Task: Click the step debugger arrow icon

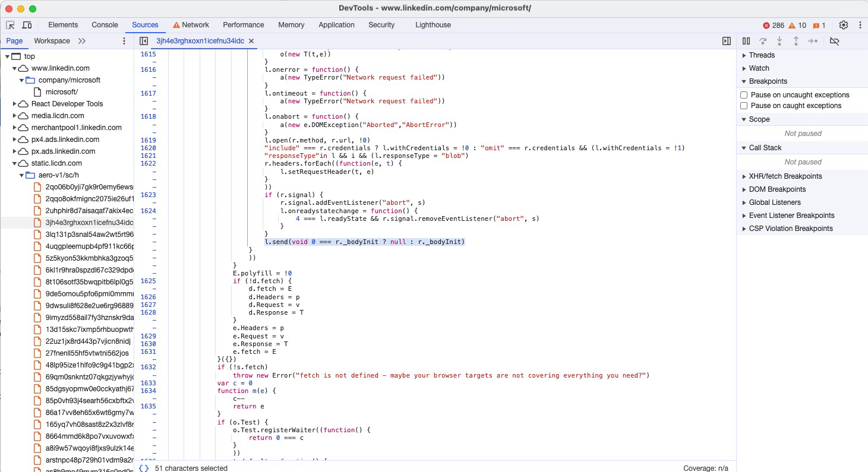Action: (813, 41)
